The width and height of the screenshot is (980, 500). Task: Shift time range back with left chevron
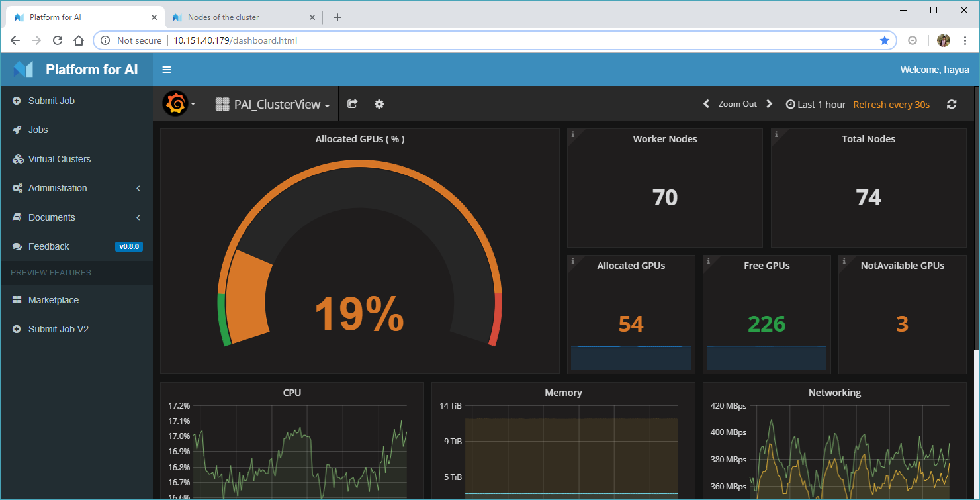pyautogui.click(x=706, y=104)
